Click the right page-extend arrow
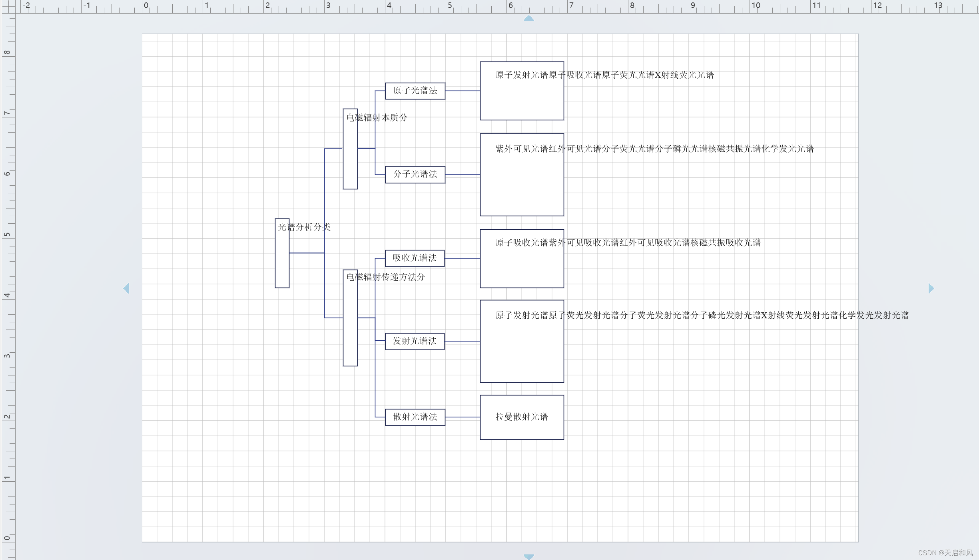This screenshot has height=560, width=979. [931, 288]
